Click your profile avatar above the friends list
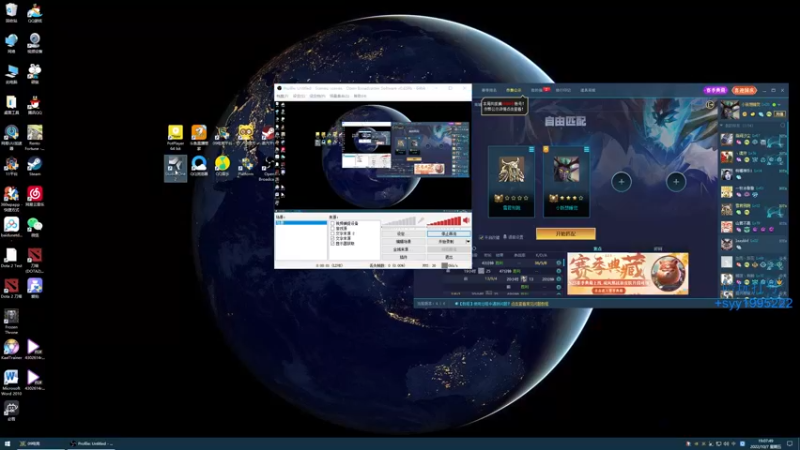Screen dimensions: 800x450 pyautogui.click(x=730, y=110)
